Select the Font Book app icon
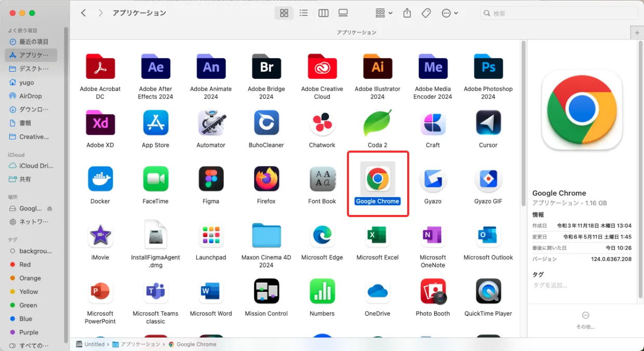Image resolution: width=644 pixels, height=351 pixels. click(x=322, y=179)
